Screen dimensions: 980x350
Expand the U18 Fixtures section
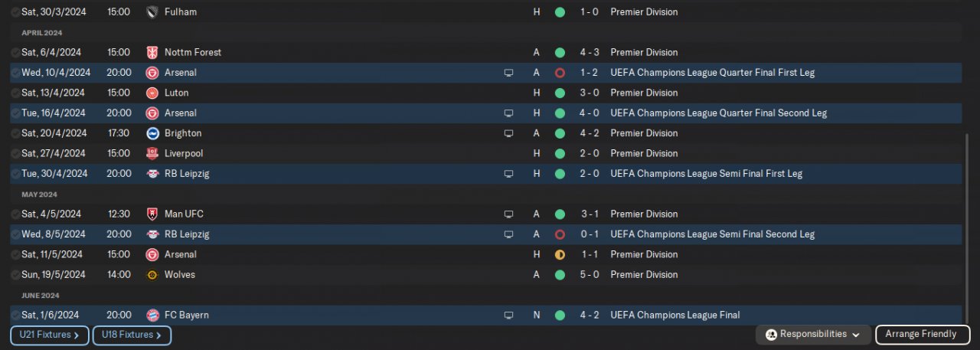(132, 335)
